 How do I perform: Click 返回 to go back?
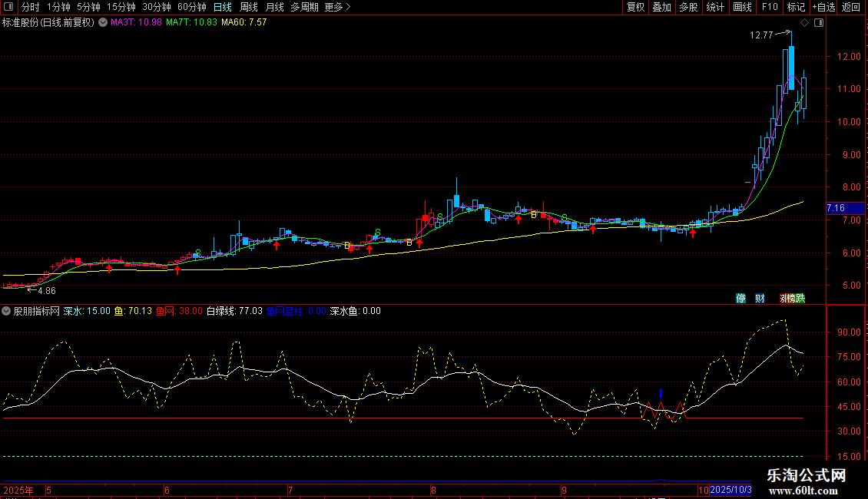tap(851, 7)
